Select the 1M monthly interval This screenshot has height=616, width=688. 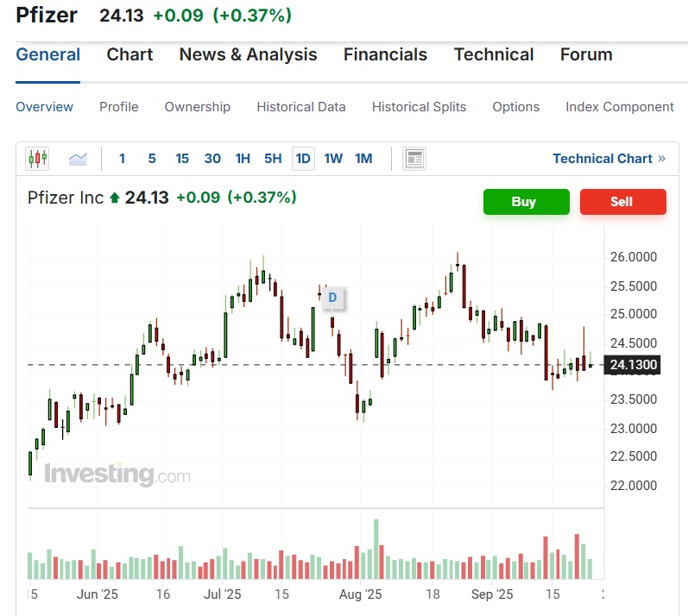point(363,159)
